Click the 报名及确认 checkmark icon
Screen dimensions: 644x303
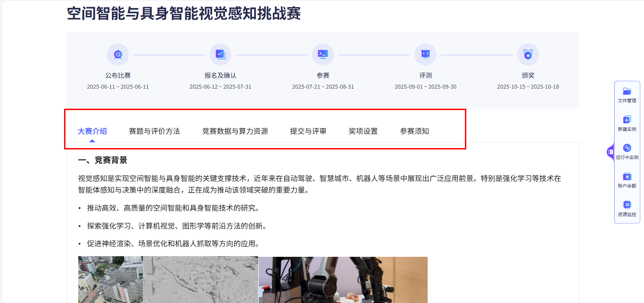point(220,54)
